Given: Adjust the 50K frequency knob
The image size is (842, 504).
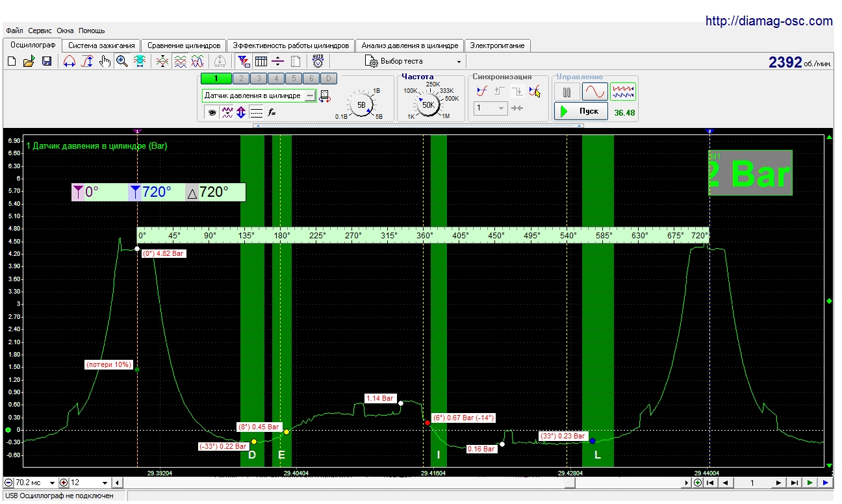Looking at the screenshot, I should point(428,104).
